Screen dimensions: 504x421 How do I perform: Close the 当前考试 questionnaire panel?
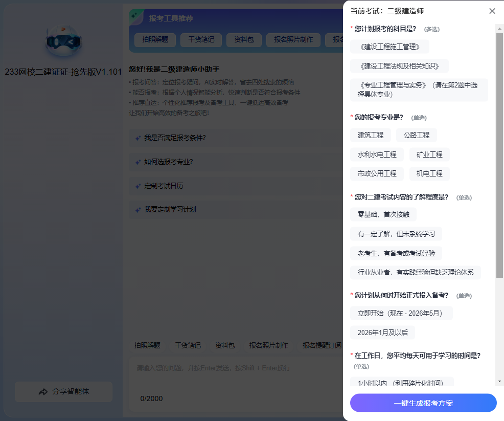click(x=492, y=11)
